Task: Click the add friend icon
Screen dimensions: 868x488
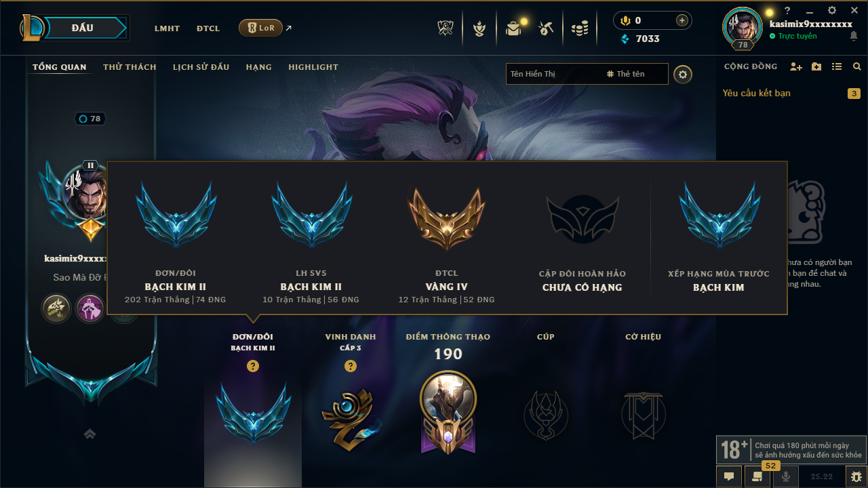Action: coord(796,66)
